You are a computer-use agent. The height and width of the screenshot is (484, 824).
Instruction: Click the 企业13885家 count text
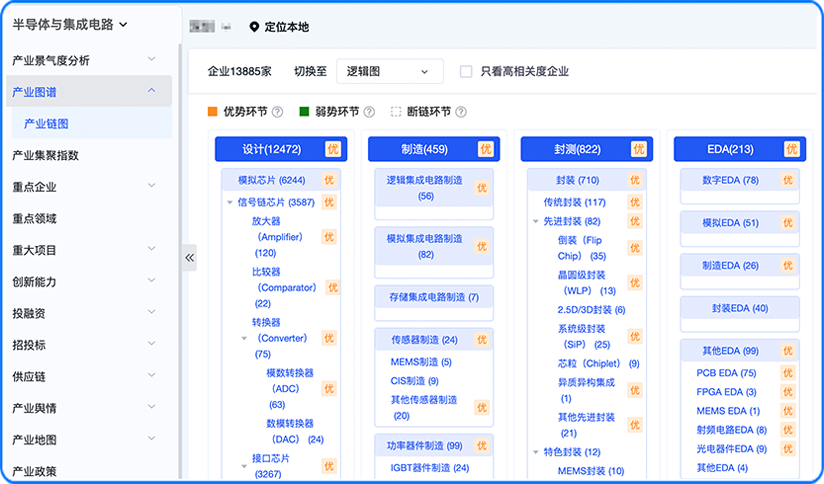coord(239,71)
